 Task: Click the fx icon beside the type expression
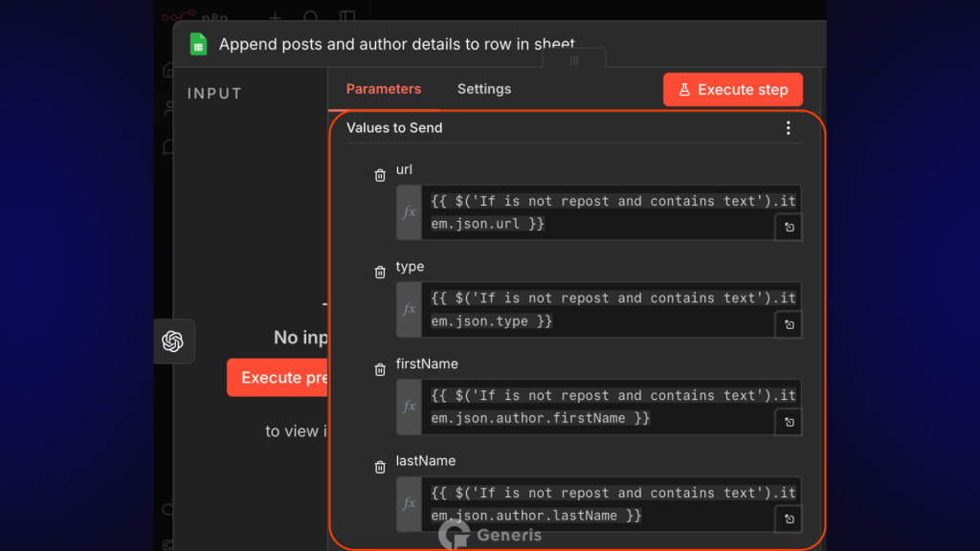click(x=409, y=309)
